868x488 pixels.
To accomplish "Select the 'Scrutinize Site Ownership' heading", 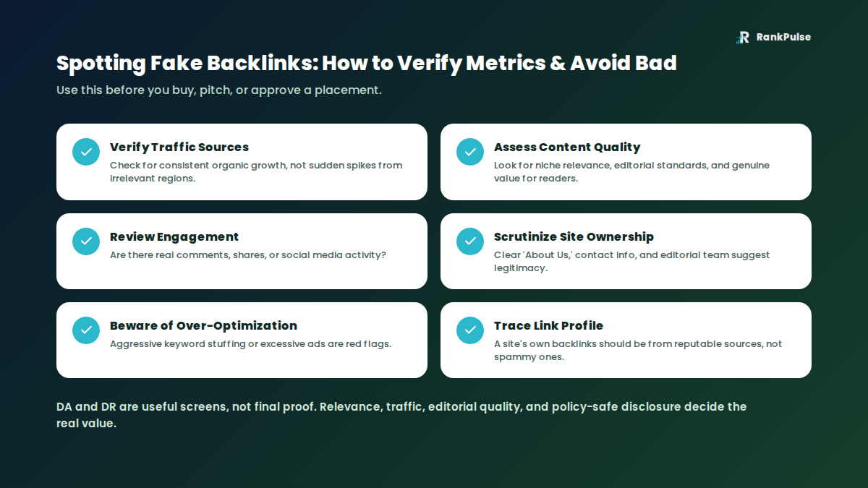I will coord(574,237).
